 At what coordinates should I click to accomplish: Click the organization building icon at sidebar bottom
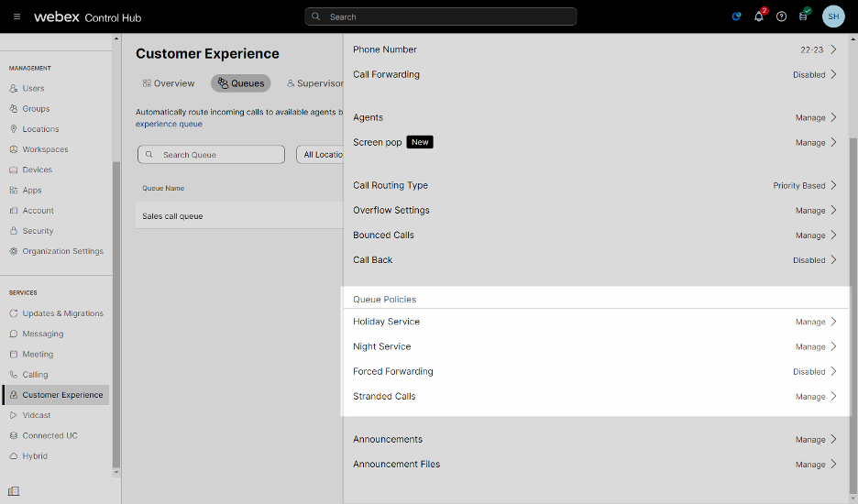[x=14, y=491]
